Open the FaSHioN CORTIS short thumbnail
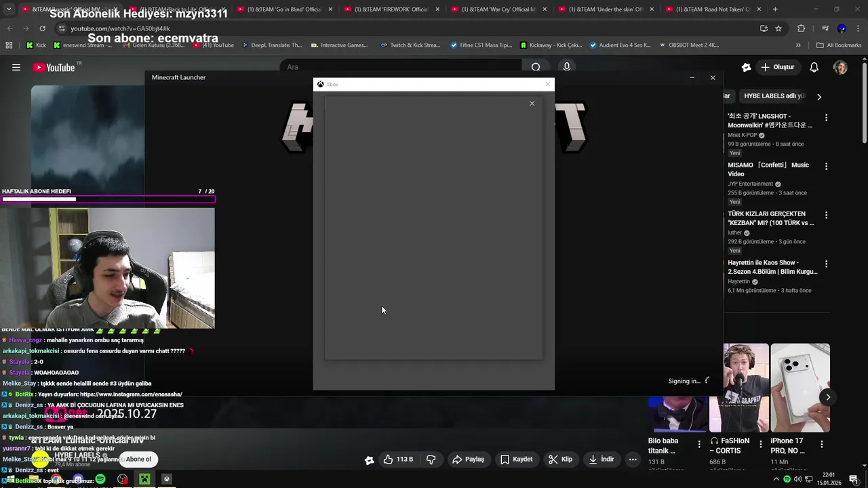868x488 pixels. (x=739, y=388)
